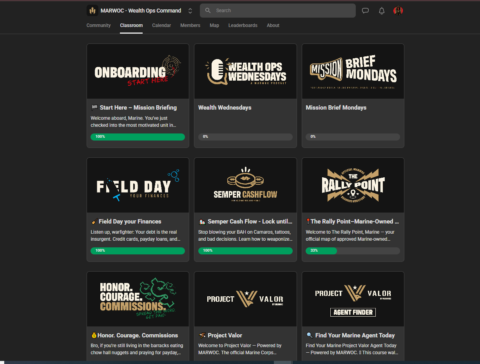Click the Start Here – Mission Briefing title
Image resolution: width=480 pixels, height=364 pixels.
click(x=138, y=108)
